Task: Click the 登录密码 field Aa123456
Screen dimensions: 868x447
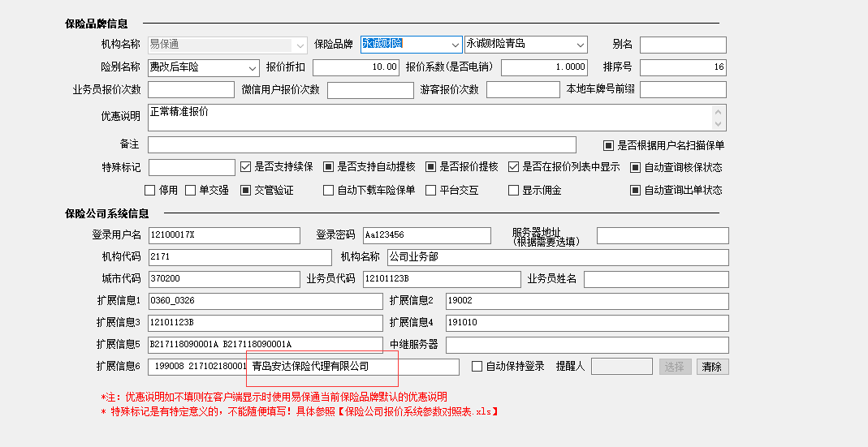Action: (x=427, y=235)
